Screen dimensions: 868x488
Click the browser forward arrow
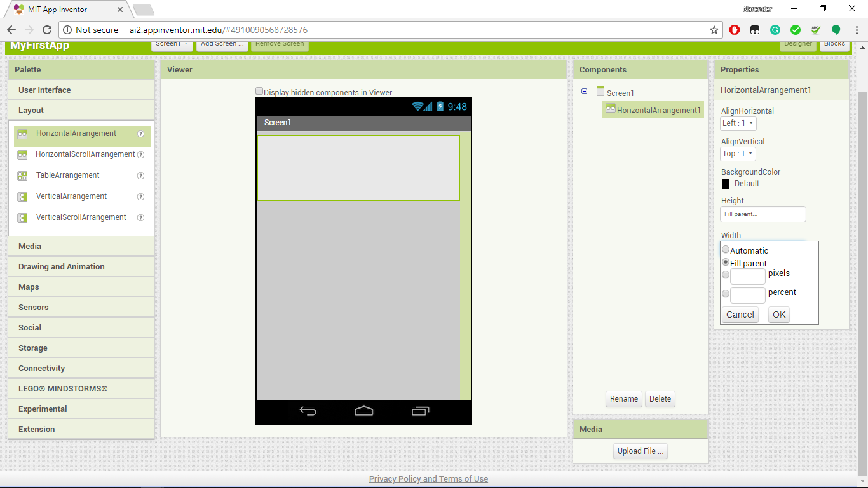(x=29, y=30)
